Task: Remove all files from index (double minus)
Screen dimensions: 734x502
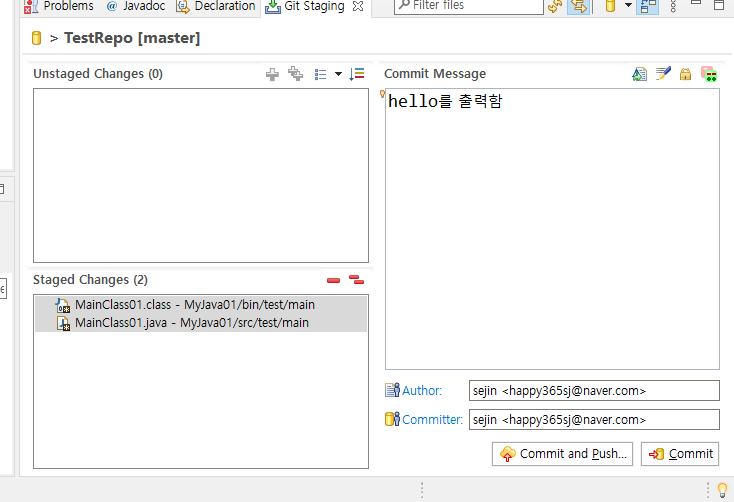Action: pyautogui.click(x=356, y=280)
